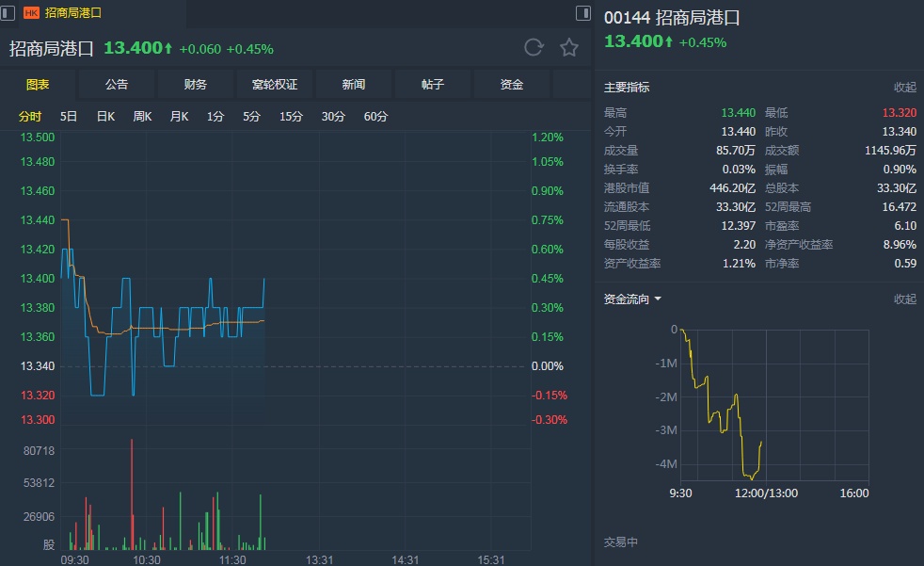Switch chart to 日K daily candlestick

pos(105,117)
